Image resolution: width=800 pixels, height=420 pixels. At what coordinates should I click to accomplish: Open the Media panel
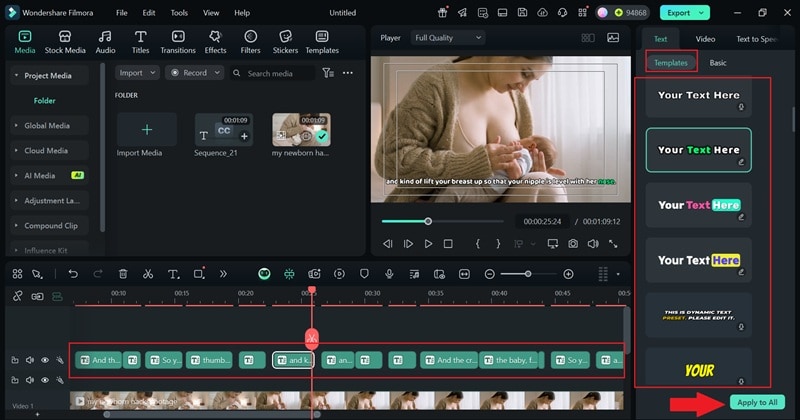tap(24, 42)
